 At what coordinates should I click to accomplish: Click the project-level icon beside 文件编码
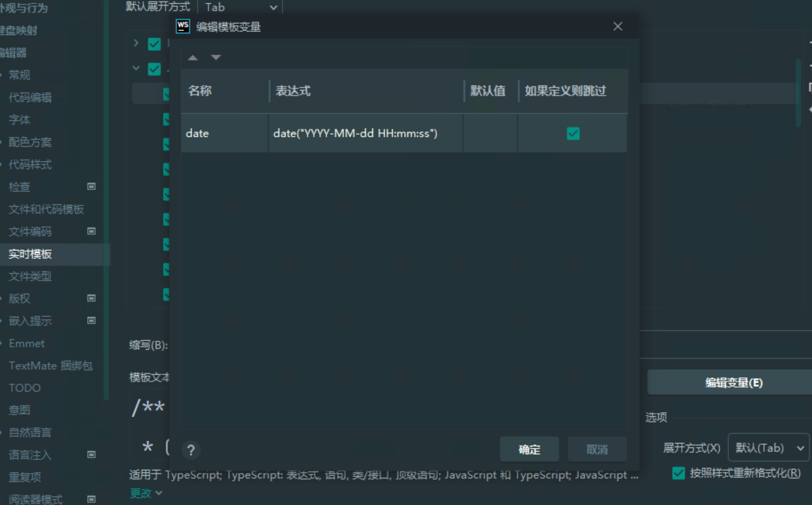(x=91, y=231)
